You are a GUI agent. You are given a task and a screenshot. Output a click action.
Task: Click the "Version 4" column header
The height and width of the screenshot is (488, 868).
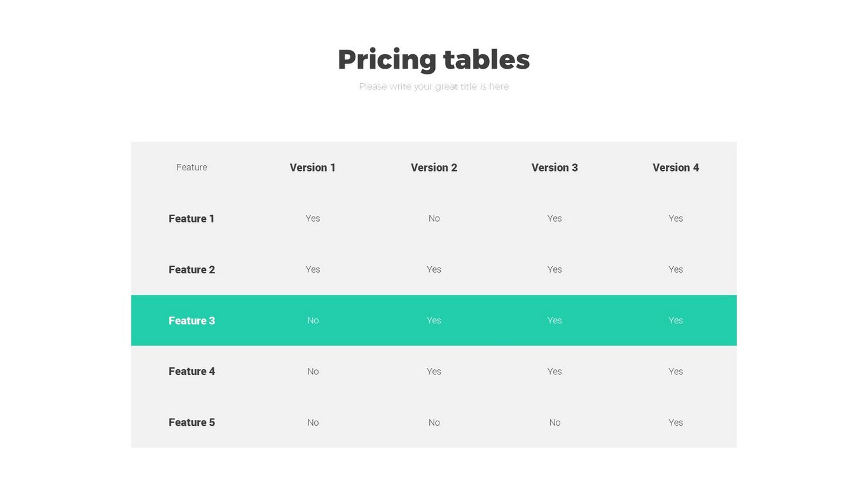tap(675, 168)
